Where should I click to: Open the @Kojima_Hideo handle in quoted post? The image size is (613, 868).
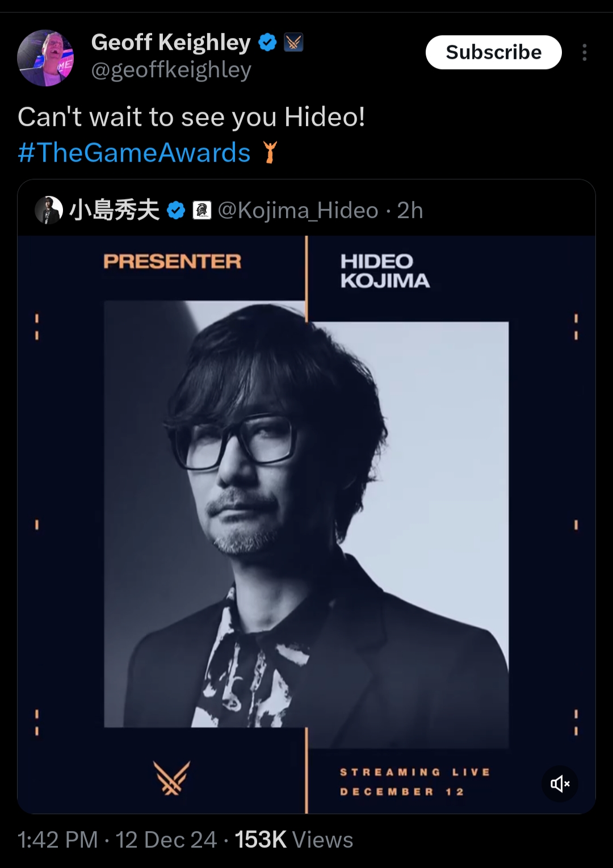click(x=298, y=211)
